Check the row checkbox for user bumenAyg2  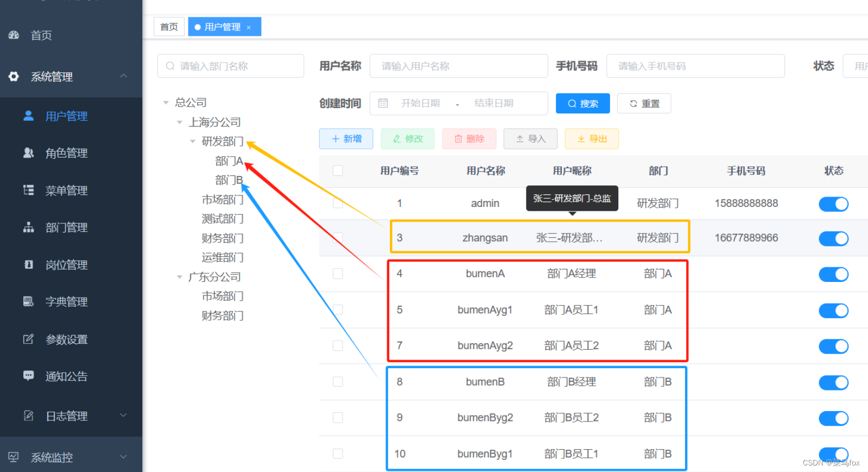point(338,345)
